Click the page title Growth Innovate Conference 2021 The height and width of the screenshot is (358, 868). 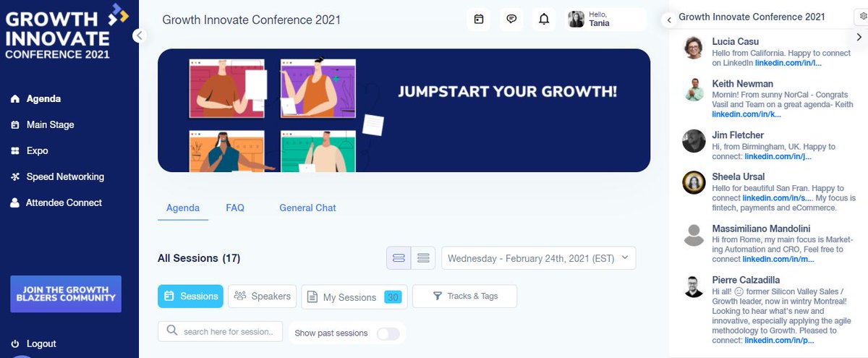[251, 20]
